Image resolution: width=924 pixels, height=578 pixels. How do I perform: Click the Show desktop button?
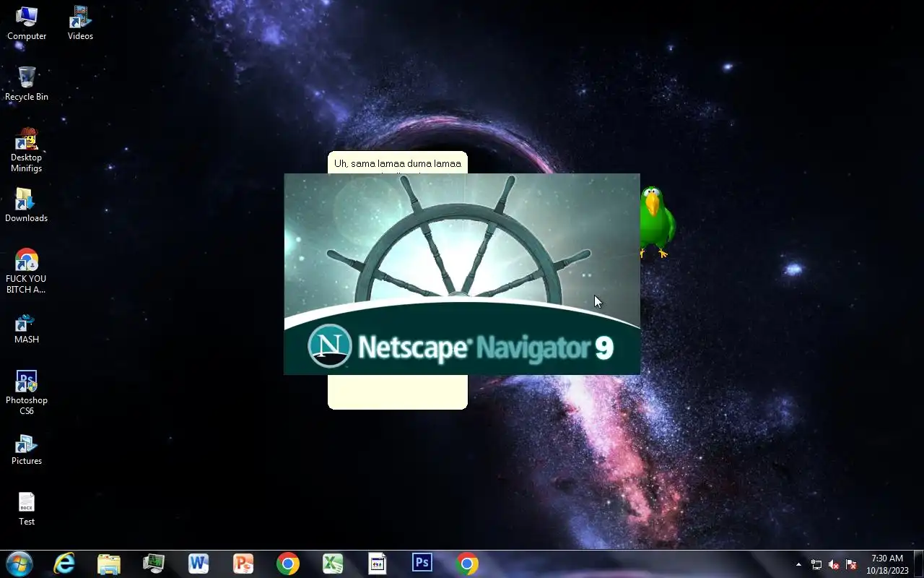pyautogui.click(x=918, y=564)
